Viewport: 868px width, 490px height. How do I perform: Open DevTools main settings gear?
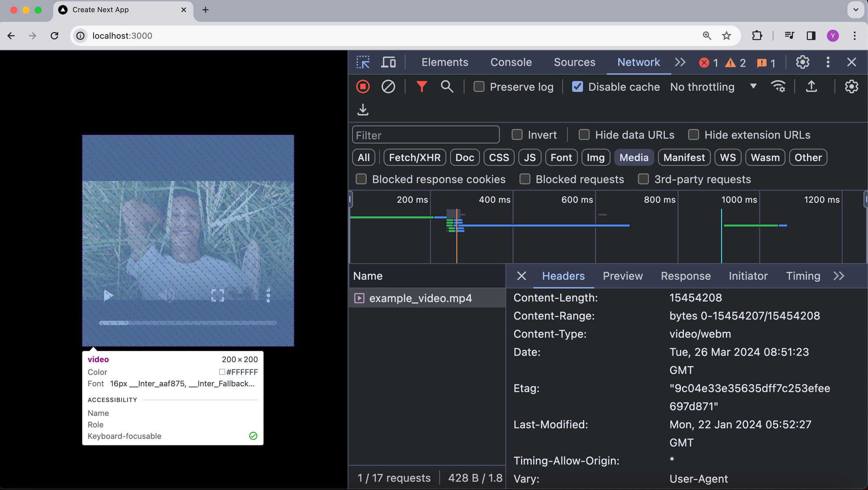(x=802, y=62)
